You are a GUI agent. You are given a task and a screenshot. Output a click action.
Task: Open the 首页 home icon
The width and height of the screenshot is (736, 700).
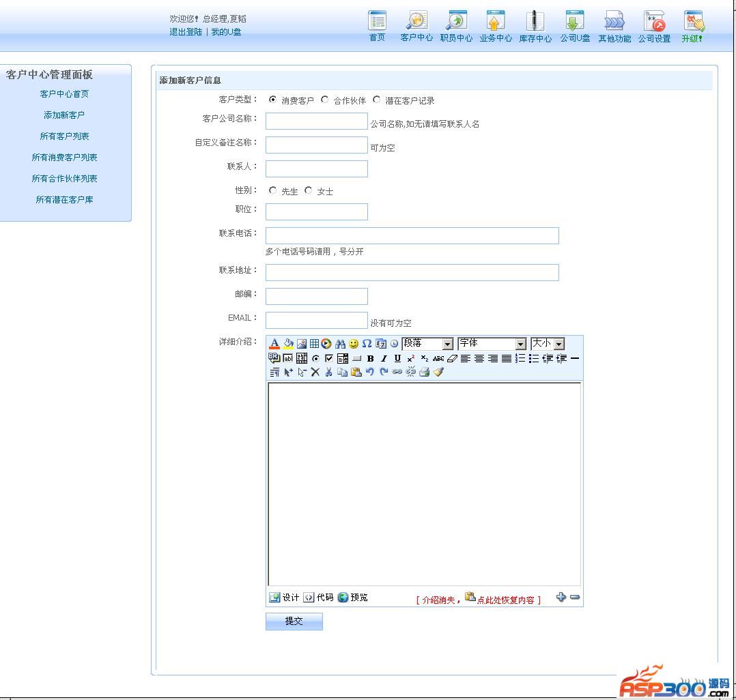pos(378,21)
